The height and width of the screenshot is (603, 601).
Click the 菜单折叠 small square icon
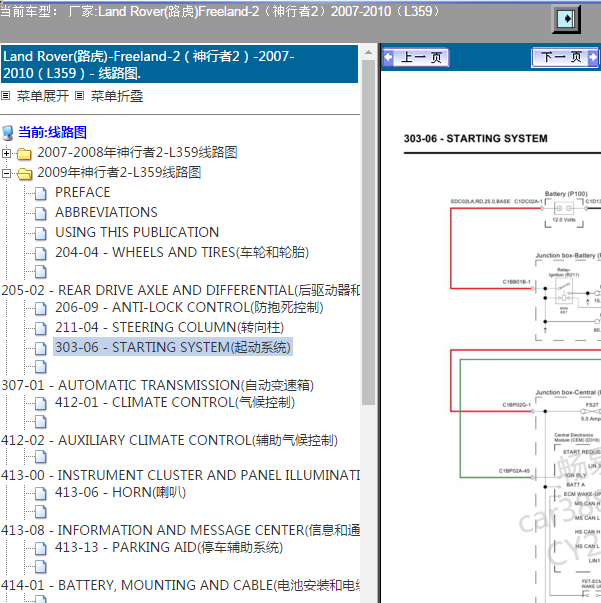click(79, 95)
